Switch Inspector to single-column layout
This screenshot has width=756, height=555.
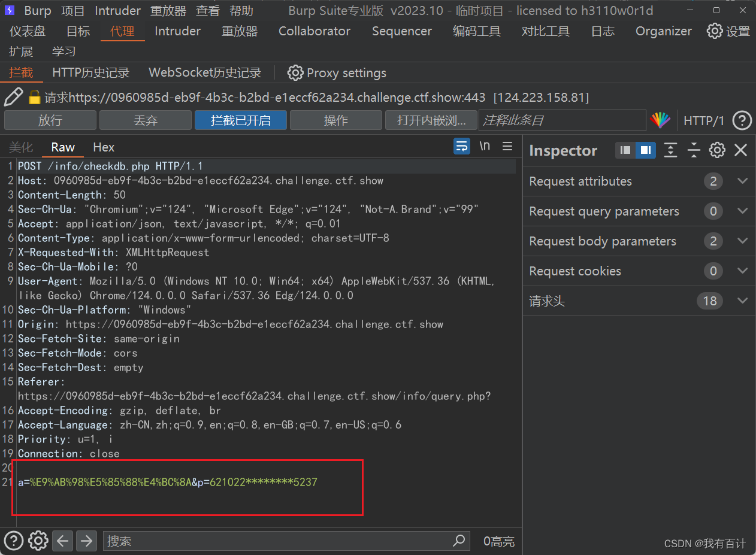(x=625, y=150)
